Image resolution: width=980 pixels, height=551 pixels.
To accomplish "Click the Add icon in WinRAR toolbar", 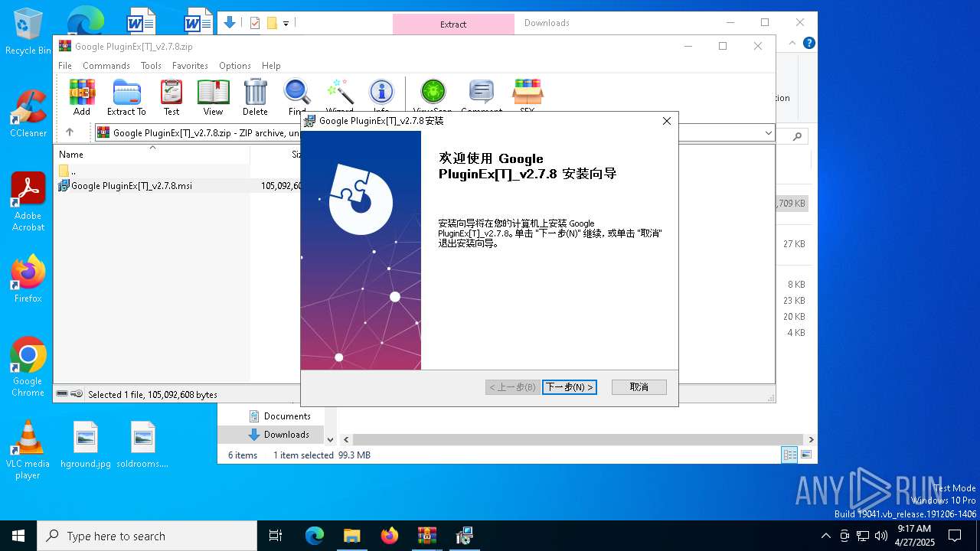I will coord(82,96).
